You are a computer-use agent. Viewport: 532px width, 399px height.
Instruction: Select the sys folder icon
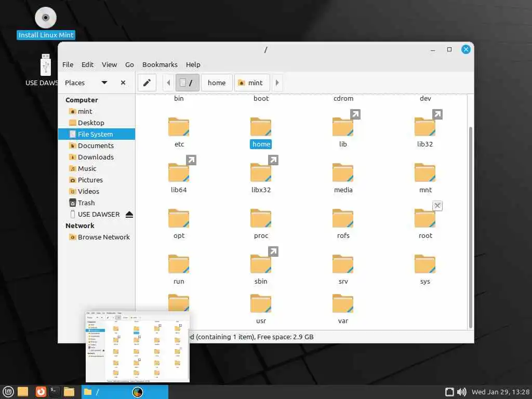pyautogui.click(x=425, y=264)
